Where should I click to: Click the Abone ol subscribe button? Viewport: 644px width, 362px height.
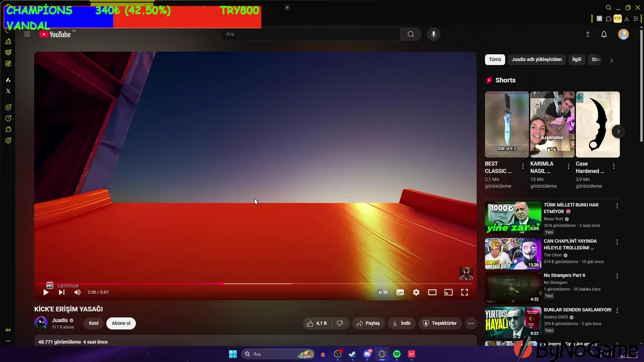coord(121,323)
